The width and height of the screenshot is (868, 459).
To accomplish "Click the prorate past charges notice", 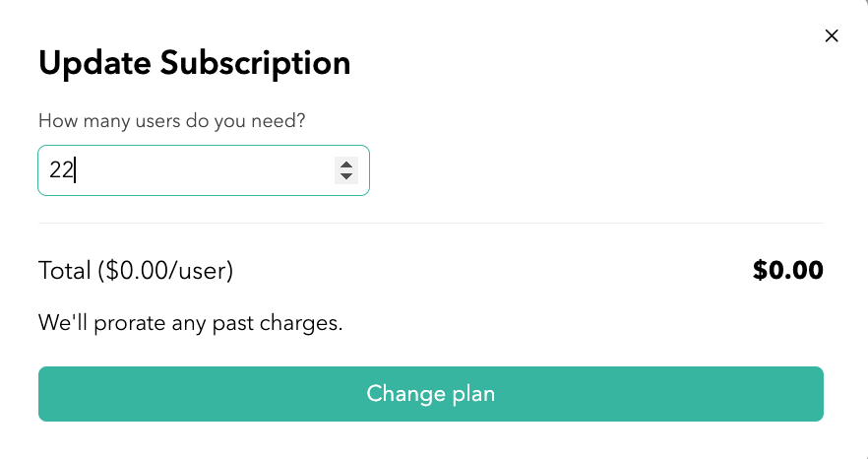I will coord(190,322).
